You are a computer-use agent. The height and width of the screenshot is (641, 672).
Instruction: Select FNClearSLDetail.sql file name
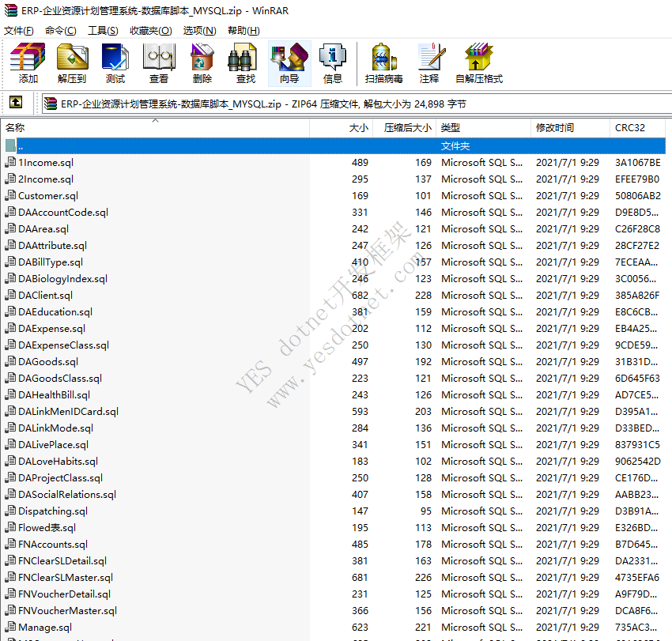(62, 561)
